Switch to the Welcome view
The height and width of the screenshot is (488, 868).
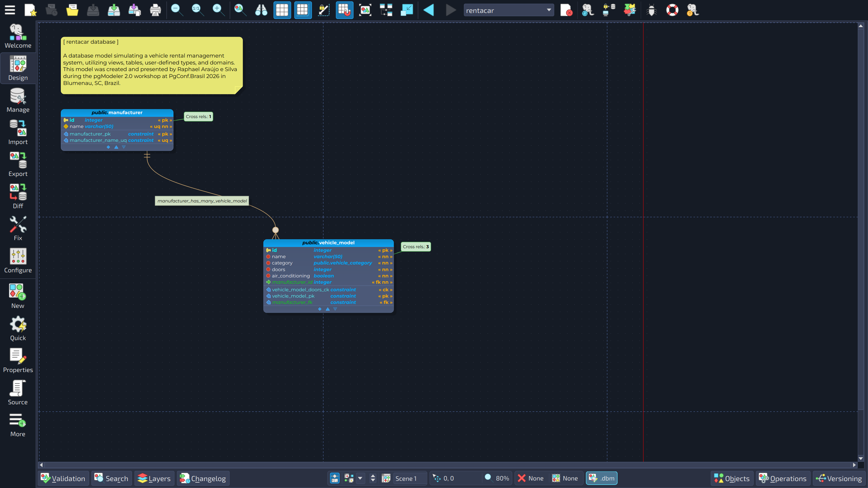[18, 36]
